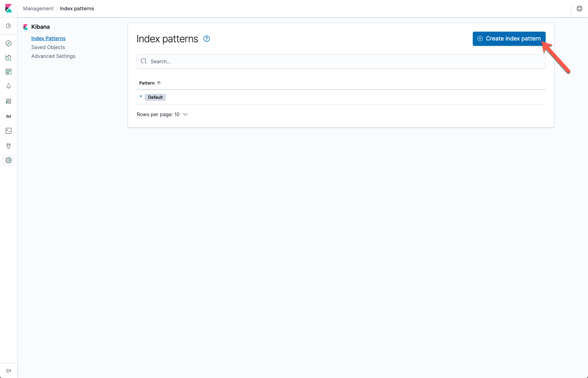
Task: Open Dev Tools console icon
Action: click(9, 131)
